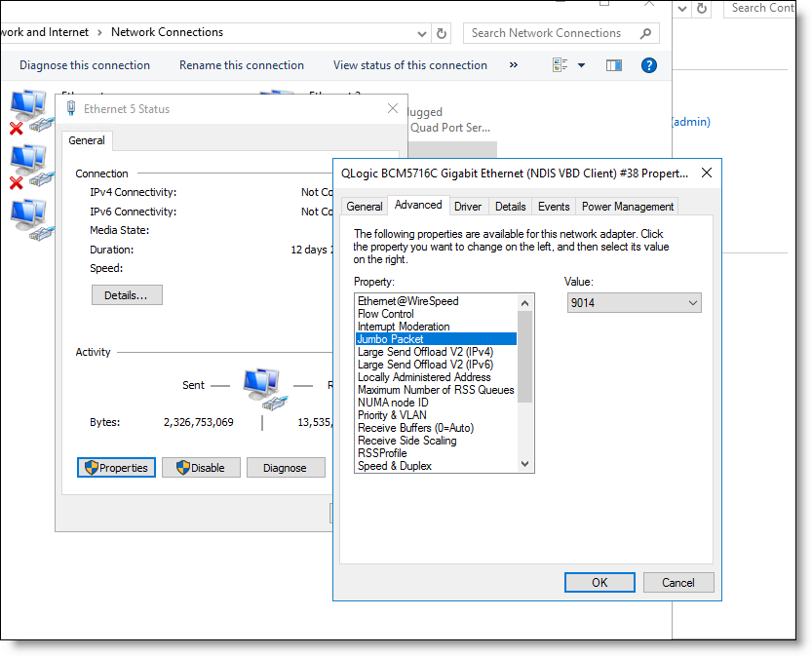
Task: Select Priority & VLAN property
Action: [436, 415]
